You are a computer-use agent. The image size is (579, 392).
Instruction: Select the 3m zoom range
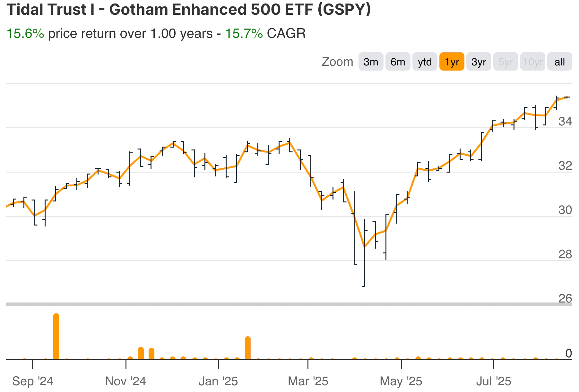(x=370, y=62)
